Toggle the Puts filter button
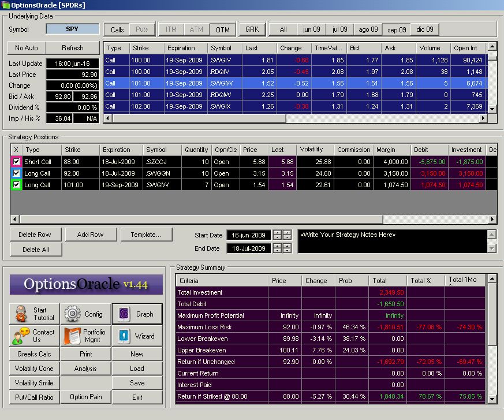 tap(142, 29)
